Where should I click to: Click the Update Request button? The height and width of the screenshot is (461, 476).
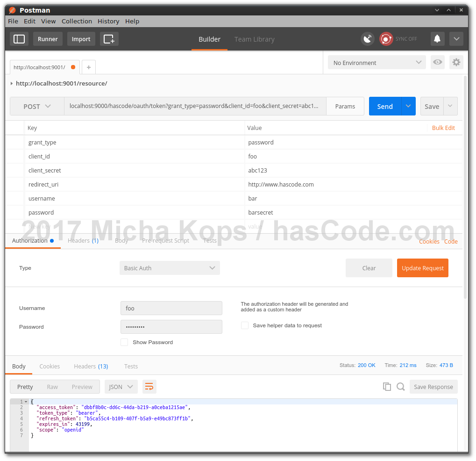pos(422,268)
